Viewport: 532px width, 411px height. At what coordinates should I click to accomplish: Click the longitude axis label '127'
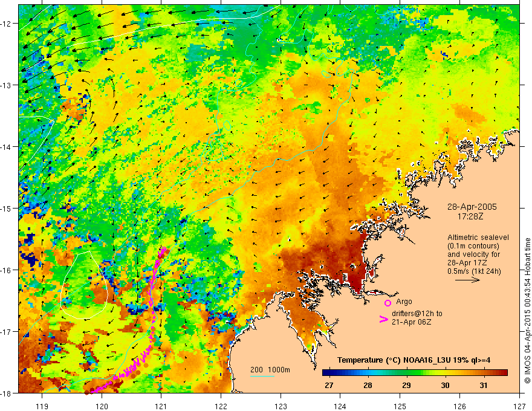click(519, 406)
